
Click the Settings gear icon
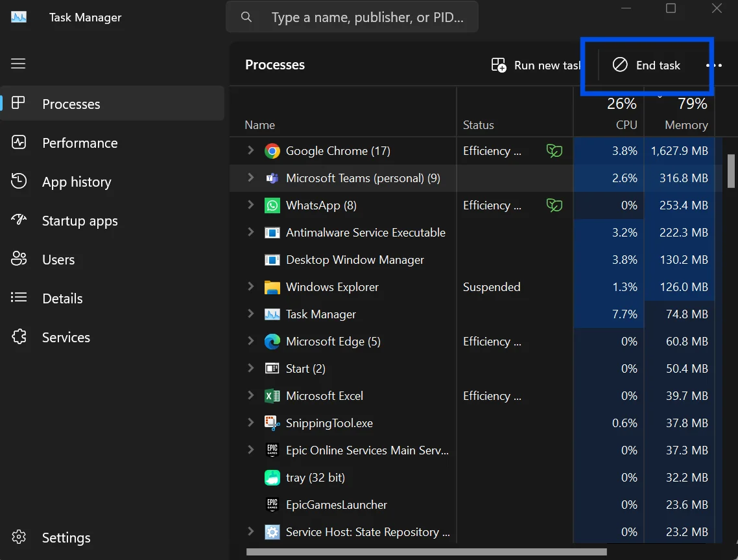click(19, 537)
